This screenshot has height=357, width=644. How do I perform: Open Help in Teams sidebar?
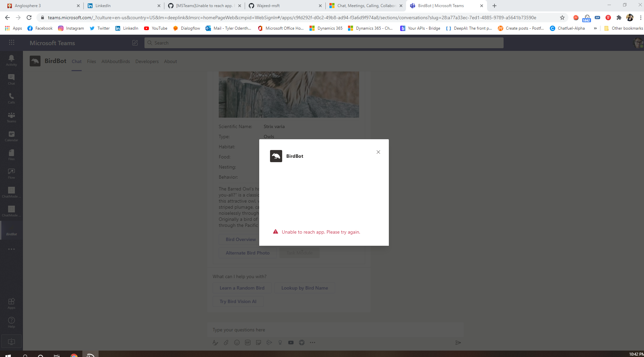click(x=11, y=322)
